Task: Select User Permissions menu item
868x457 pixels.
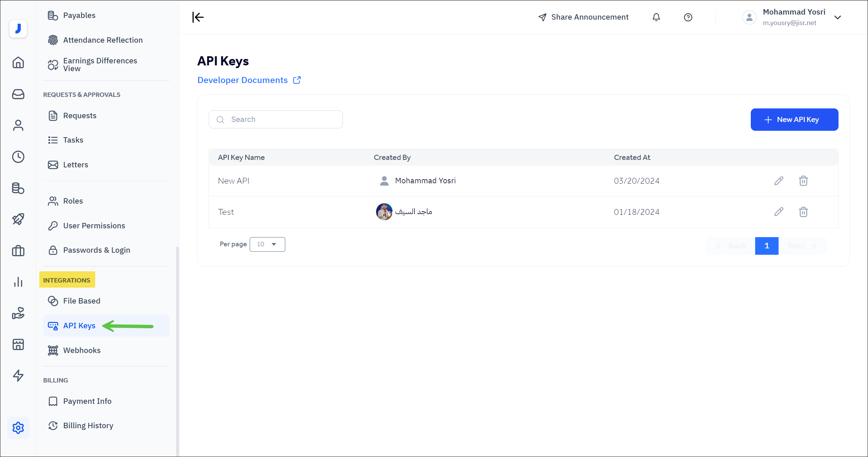Action: point(94,226)
